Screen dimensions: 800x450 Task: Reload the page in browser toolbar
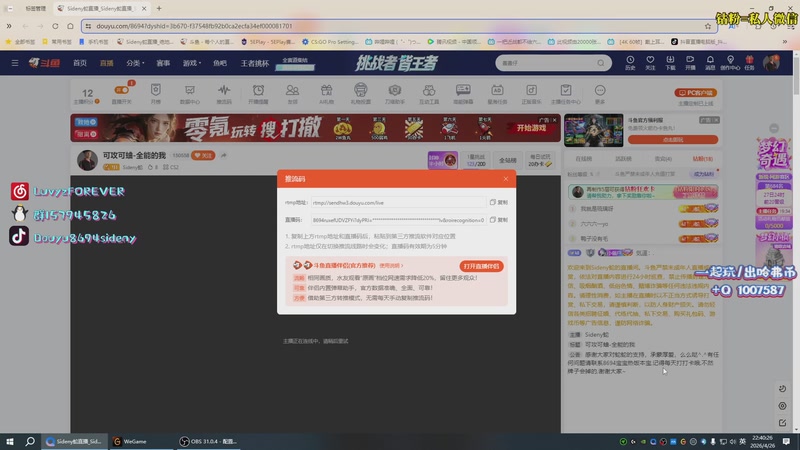pyautogui.click(x=55, y=26)
